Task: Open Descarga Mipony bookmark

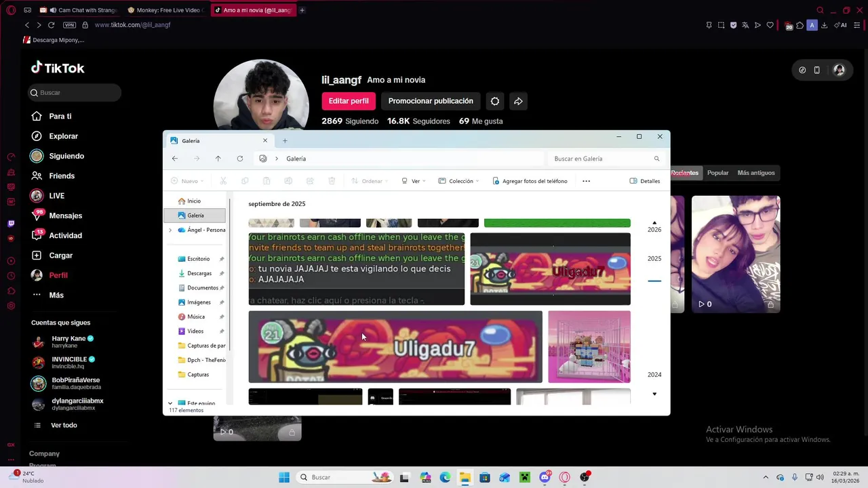Action: tap(54, 40)
